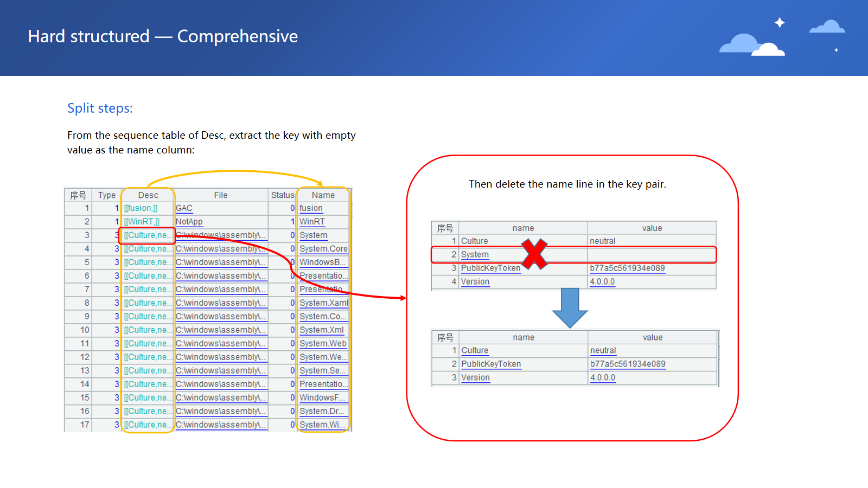868x488 pixels.
Task: Click the small cloud at the banner's far right
Action: tap(827, 27)
